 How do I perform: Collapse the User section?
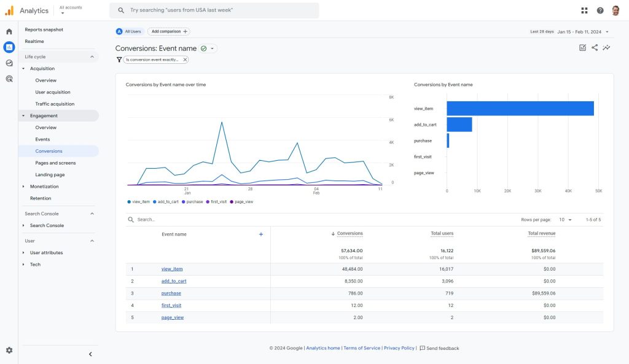coord(92,241)
